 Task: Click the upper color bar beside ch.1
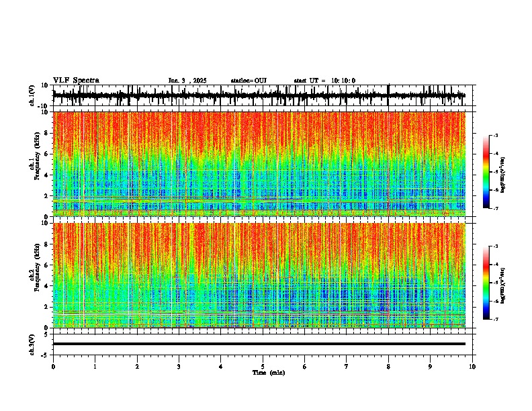click(x=486, y=172)
